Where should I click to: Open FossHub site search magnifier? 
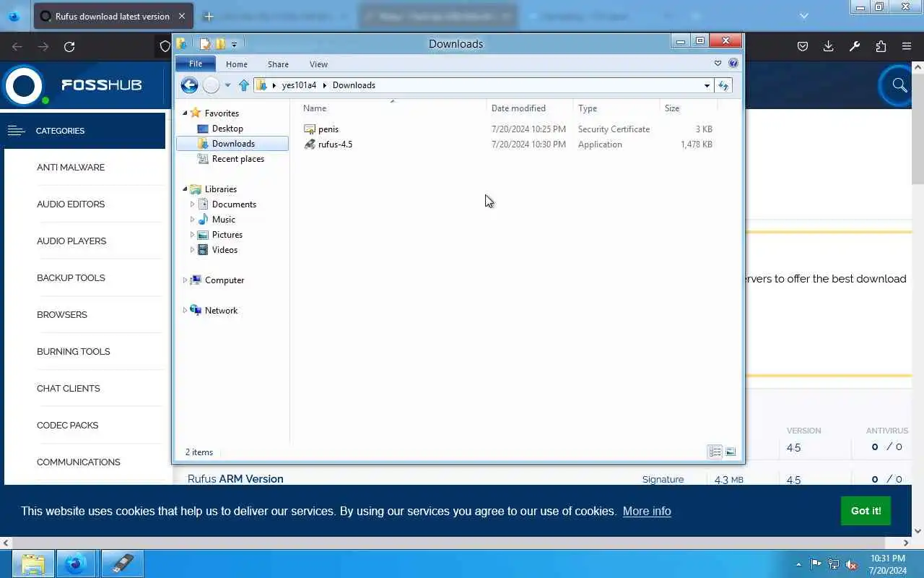[899, 85]
